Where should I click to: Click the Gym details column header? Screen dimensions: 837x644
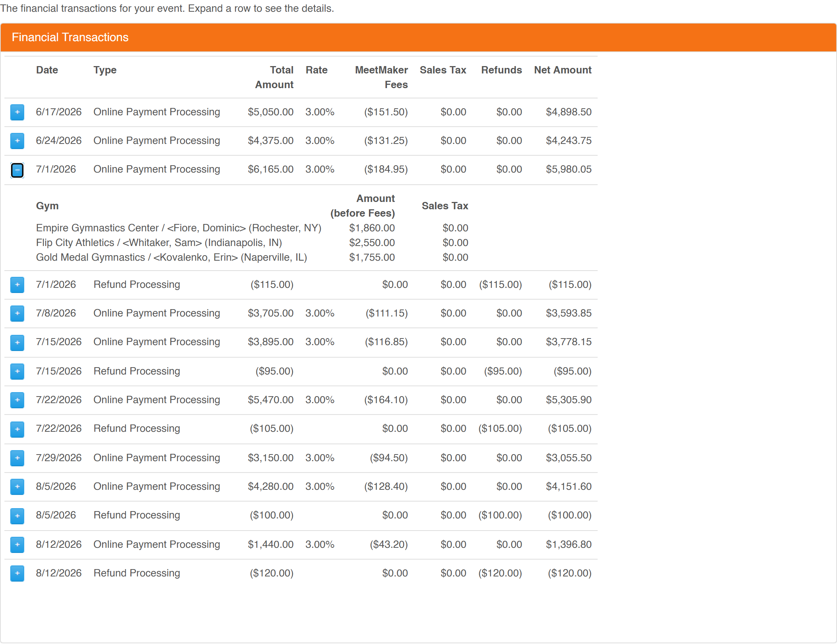tap(47, 206)
